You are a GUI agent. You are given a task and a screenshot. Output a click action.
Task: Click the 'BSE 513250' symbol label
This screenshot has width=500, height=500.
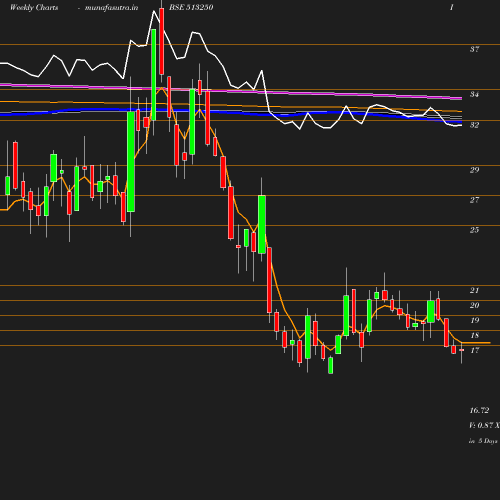coord(191,7)
